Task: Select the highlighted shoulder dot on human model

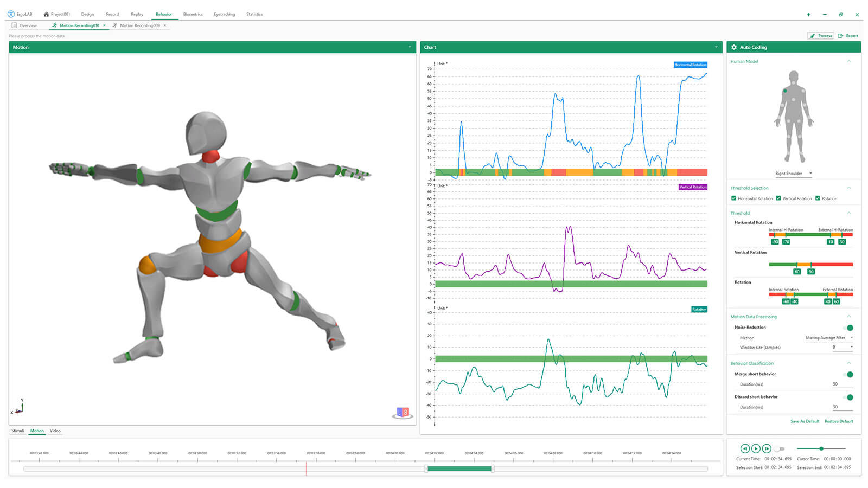Action: [x=785, y=91]
